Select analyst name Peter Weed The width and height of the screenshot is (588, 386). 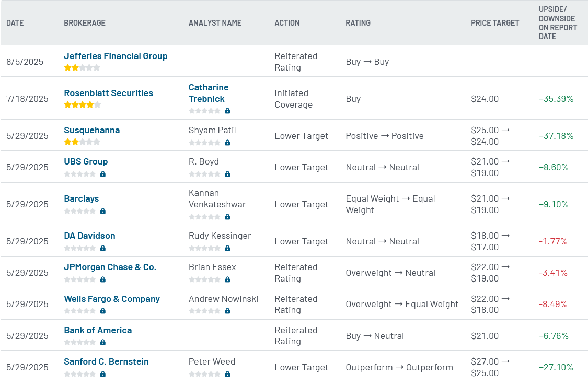pyautogui.click(x=212, y=361)
